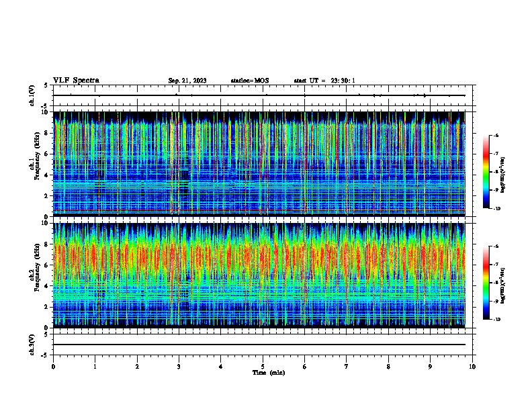Viewport: 532px width, 411px height.
Task: Click the ch.2 spectrogram panel
Action: pos(259,275)
